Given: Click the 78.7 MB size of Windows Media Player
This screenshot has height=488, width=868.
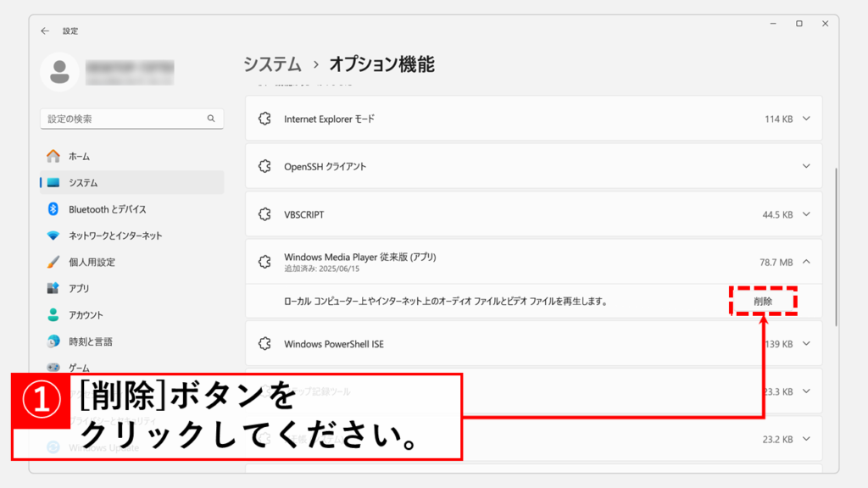Looking at the screenshot, I should click(776, 263).
